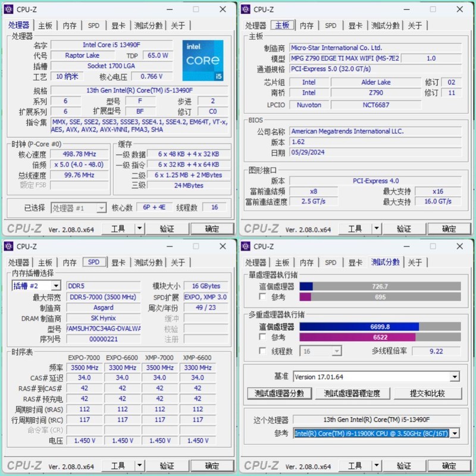Click the Intel Core i5 logo badge
This screenshot has width=476, height=476.
click(x=203, y=59)
